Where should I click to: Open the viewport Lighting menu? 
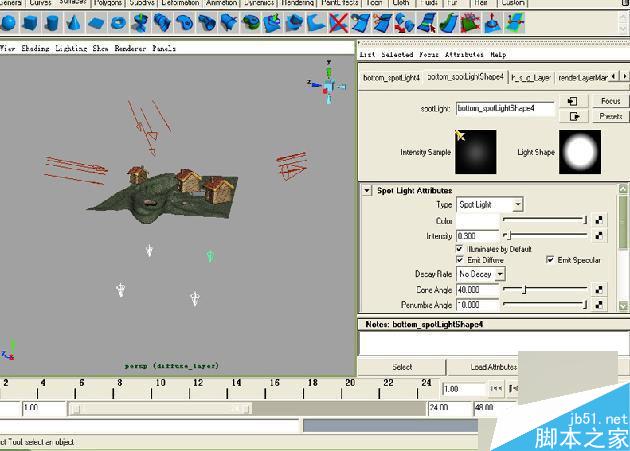click(x=71, y=49)
